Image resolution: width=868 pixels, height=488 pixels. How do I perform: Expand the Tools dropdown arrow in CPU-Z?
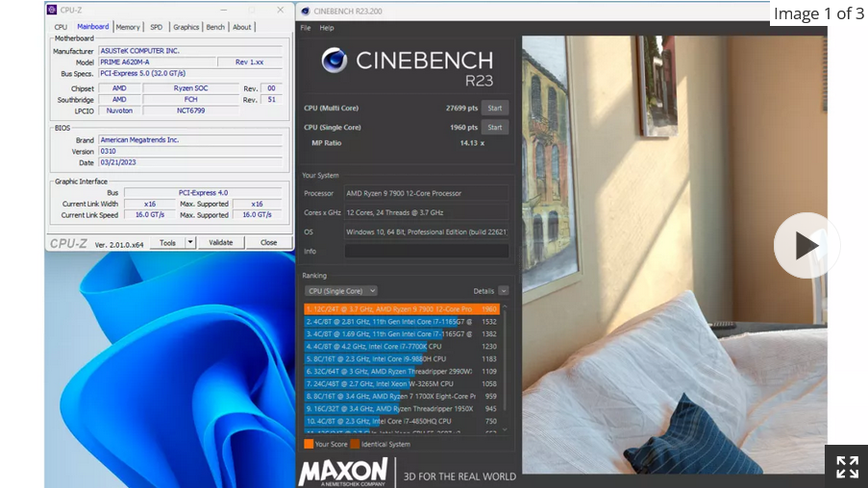tap(190, 242)
